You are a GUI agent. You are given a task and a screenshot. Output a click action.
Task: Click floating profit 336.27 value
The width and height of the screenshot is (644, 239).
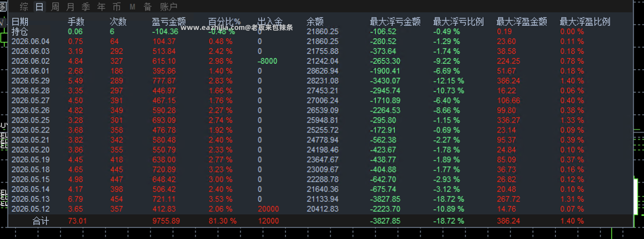click(x=508, y=120)
